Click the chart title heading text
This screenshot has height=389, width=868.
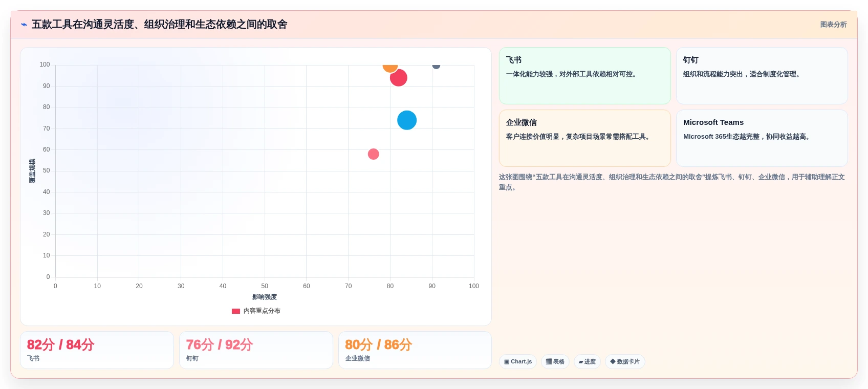[160, 25]
